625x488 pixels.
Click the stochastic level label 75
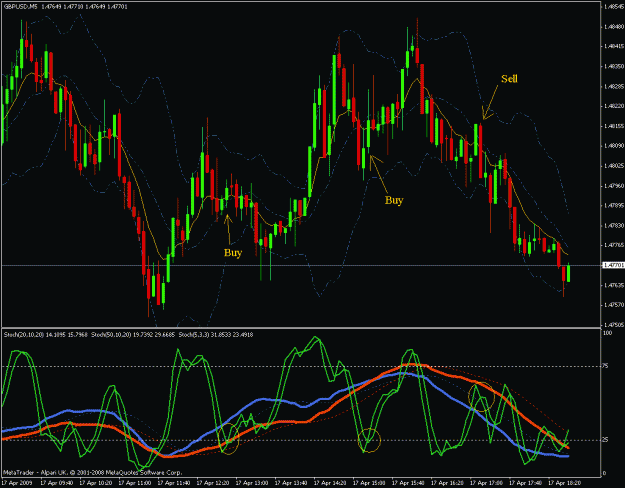[x=606, y=366]
